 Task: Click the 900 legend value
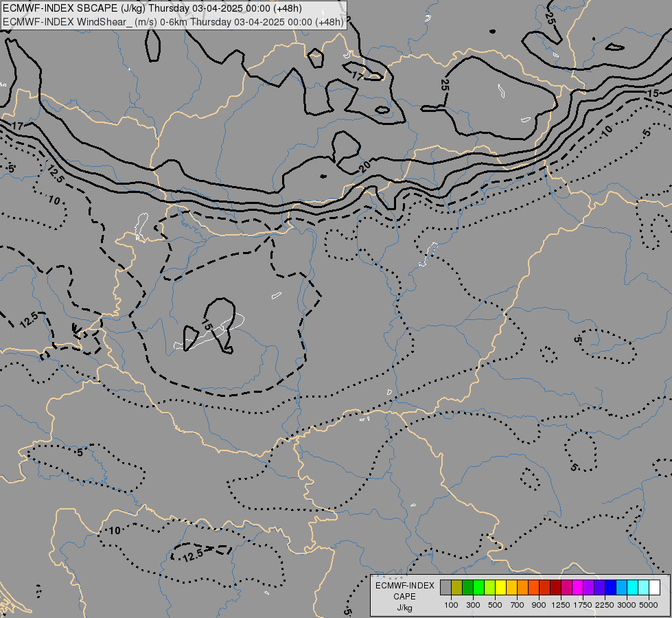(x=539, y=605)
